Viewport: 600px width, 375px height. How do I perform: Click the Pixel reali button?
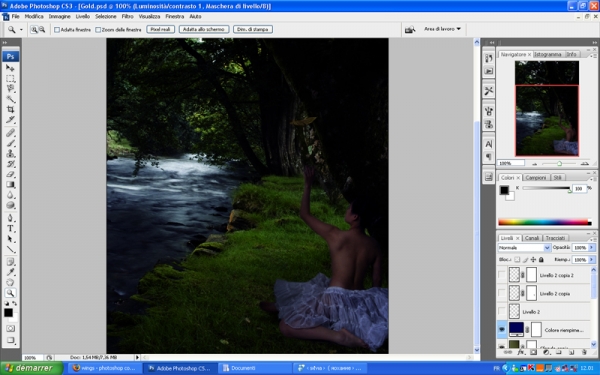(160, 29)
